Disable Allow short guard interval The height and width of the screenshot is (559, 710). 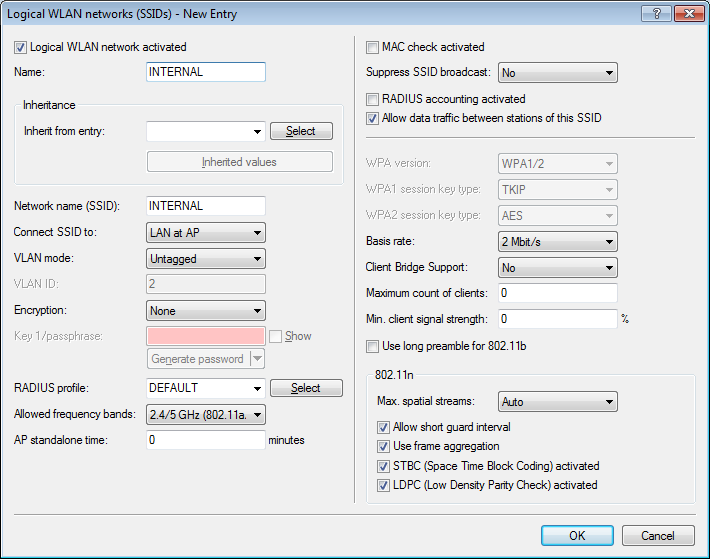pos(383,428)
